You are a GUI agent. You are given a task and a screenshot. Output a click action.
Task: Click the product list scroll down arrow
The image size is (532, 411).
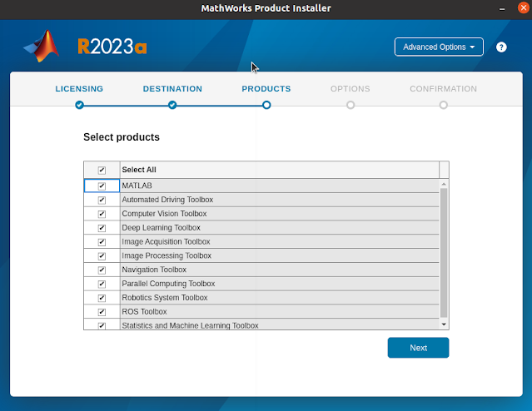tap(444, 324)
